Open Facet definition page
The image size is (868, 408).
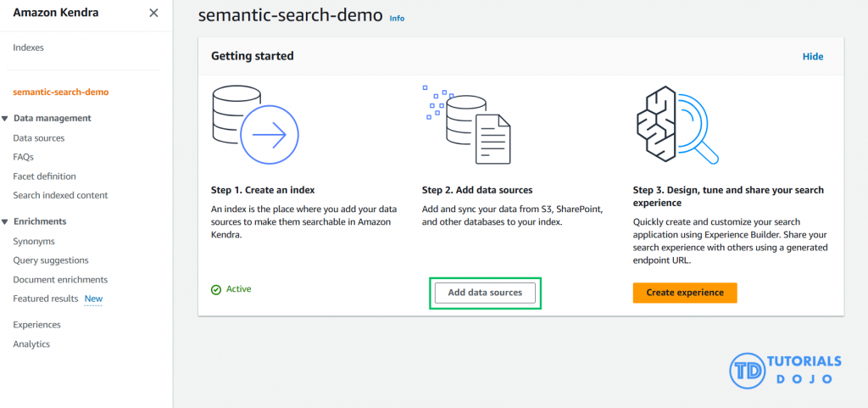tap(44, 176)
